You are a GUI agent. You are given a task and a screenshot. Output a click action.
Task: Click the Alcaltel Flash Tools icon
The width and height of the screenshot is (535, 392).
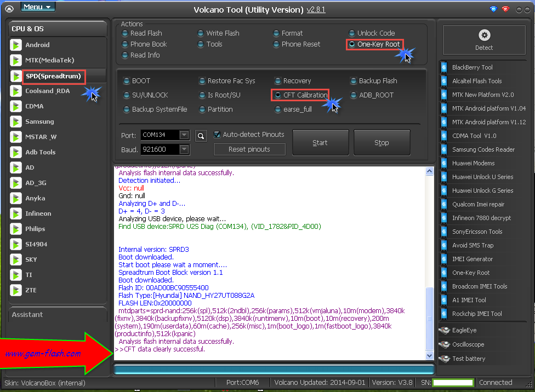point(444,81)
